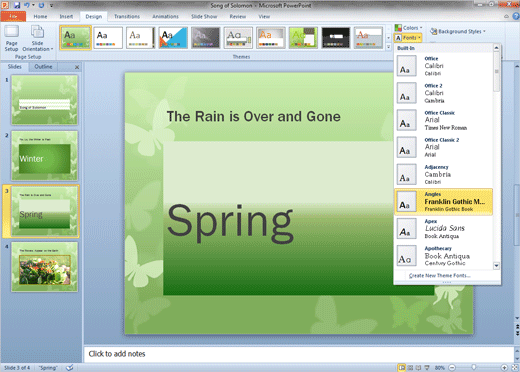This screenshot has height=372, width=520.
Task: Switch to the Transitions ribbon tab
Action: click(x=127, y=16)
